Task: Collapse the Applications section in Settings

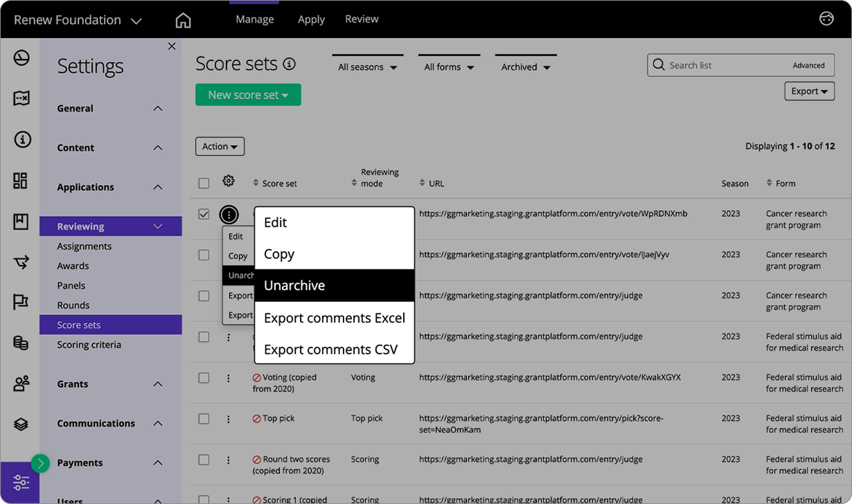Action: [x=111, y=187]
